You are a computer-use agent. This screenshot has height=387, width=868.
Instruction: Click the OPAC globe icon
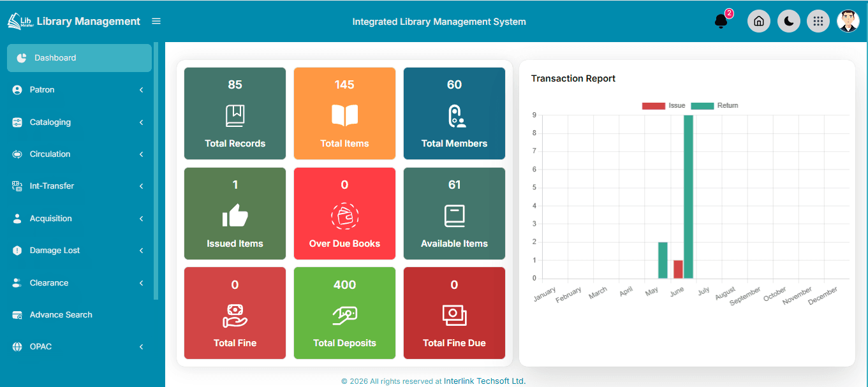tap(17, 347)
